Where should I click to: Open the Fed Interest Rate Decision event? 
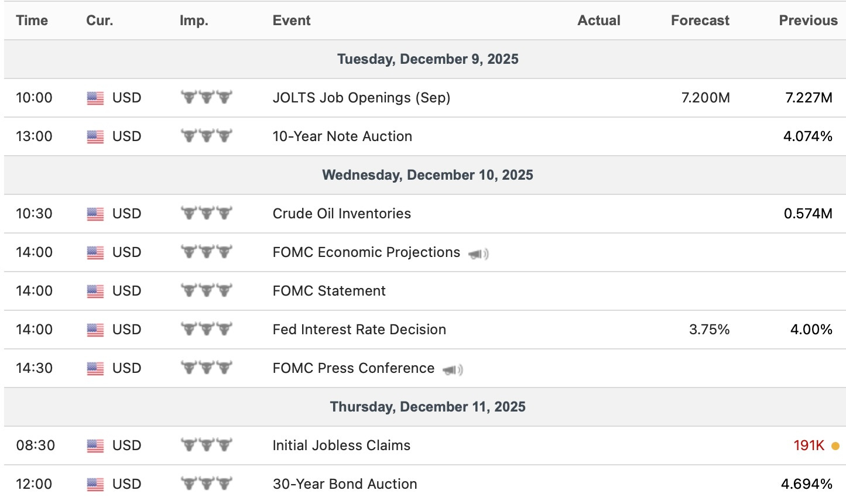pos(359,330)
